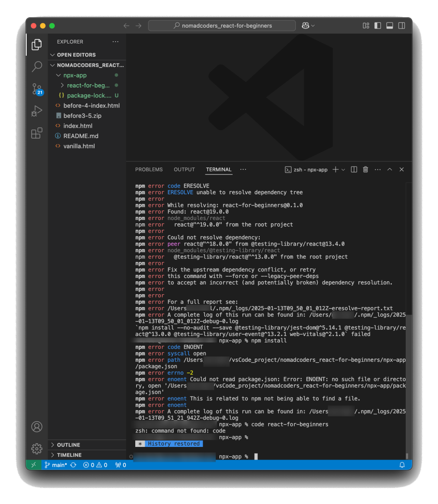Open the Copilot chat icon
438x504 pixels.
coord(305,26)
